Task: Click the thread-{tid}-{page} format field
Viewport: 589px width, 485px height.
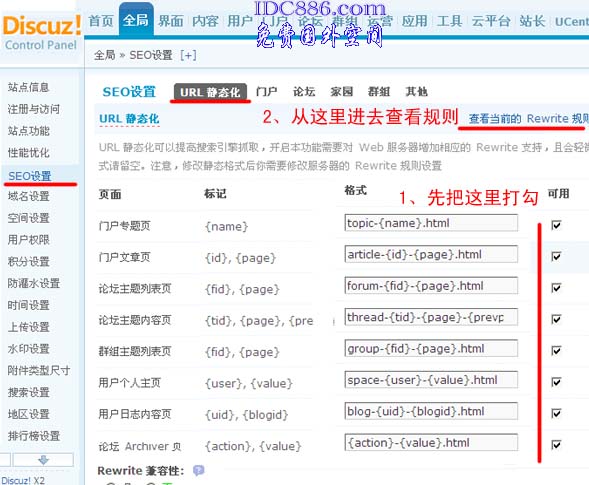Action: click(x=431, y=317)
